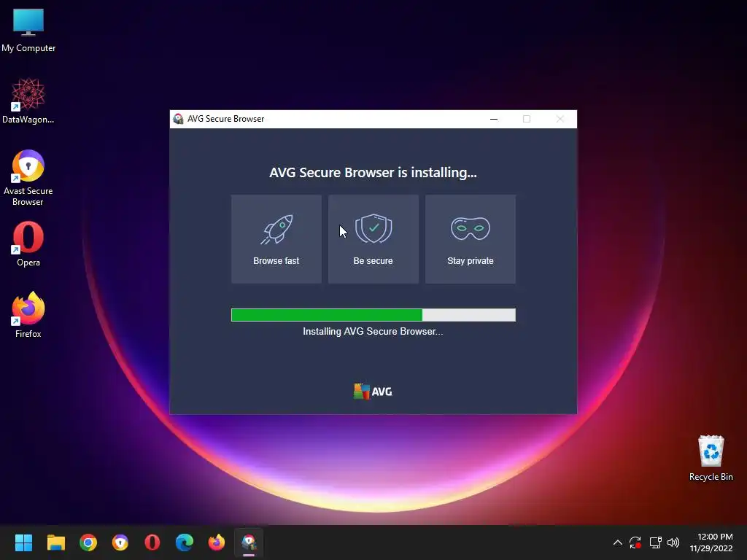Launch Firefox from the taskbar
Image resolution: width=747 pixels, height=560 pixels.
pos(217,542)
